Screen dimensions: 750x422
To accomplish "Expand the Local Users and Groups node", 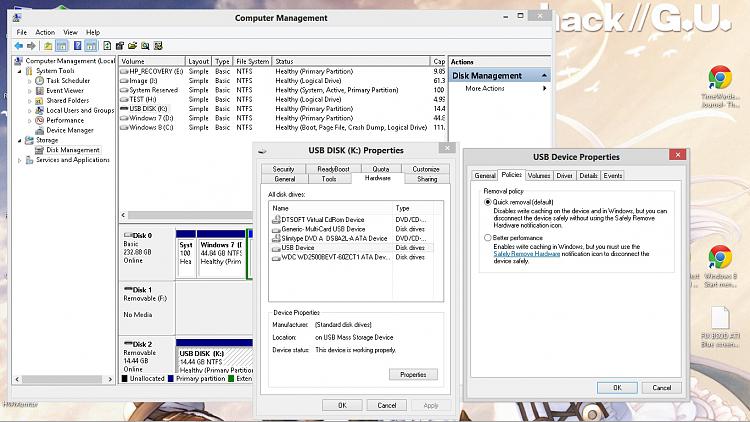I will 30,111.
